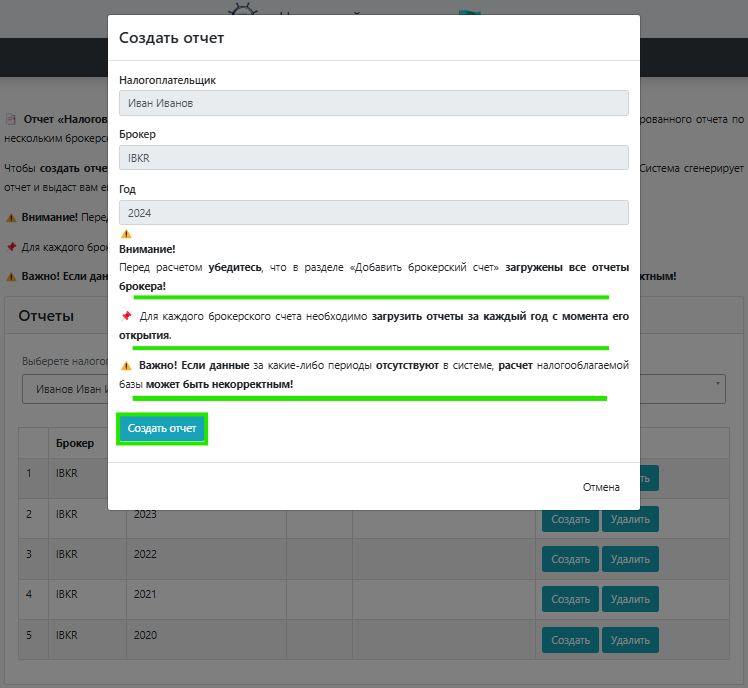Click the Налогоплательщик label in dialog

click(167, 80)
